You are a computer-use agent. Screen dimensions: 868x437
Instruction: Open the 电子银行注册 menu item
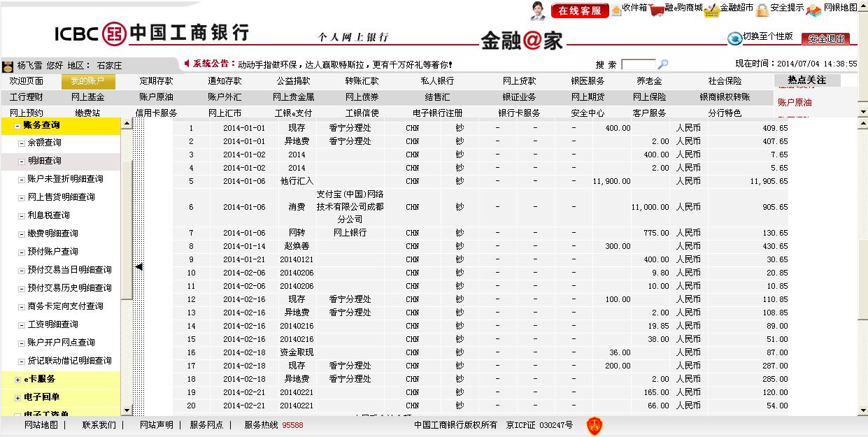point(437,113)
